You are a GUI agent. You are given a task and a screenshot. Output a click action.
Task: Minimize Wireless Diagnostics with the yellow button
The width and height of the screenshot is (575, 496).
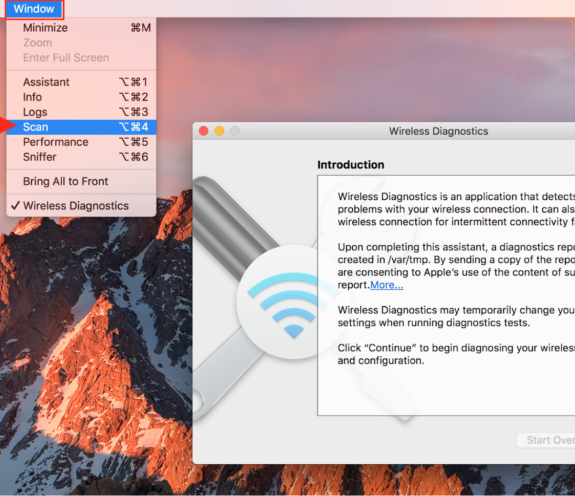[x=219, y=131]
